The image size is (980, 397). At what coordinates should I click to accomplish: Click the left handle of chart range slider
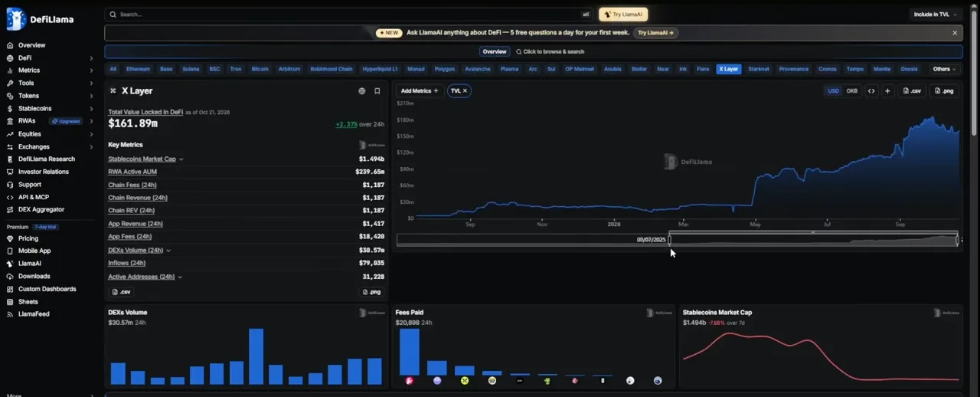[669, 240]
